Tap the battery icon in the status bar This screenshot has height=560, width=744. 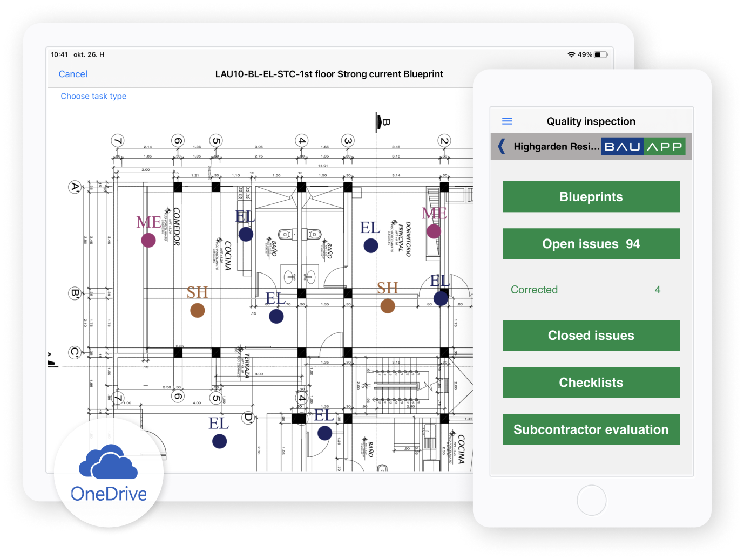point(601,54)
